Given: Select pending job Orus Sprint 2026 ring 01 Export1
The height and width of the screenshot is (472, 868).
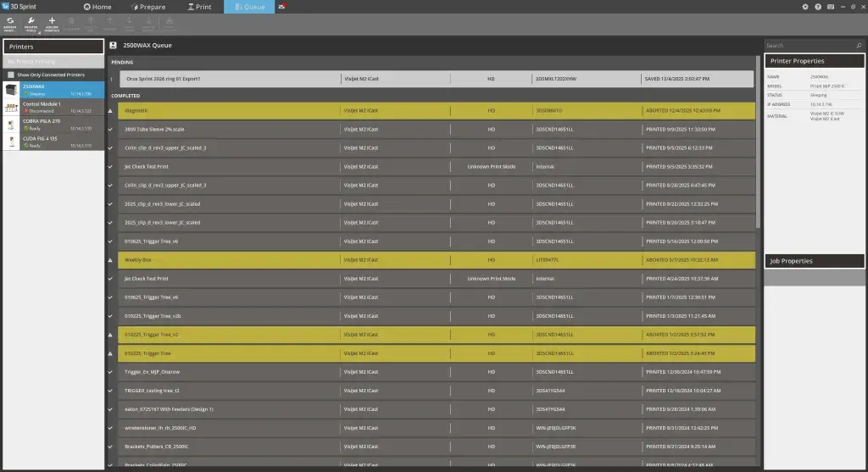Looking at the screenshot, I should click(437, 79).
